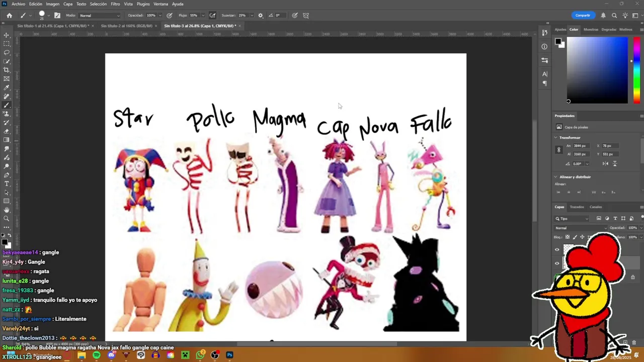Image resolution: width=644 pixels, height=362 pixels.
Task: Toggle visibility of the second layer
Action: 557,263
